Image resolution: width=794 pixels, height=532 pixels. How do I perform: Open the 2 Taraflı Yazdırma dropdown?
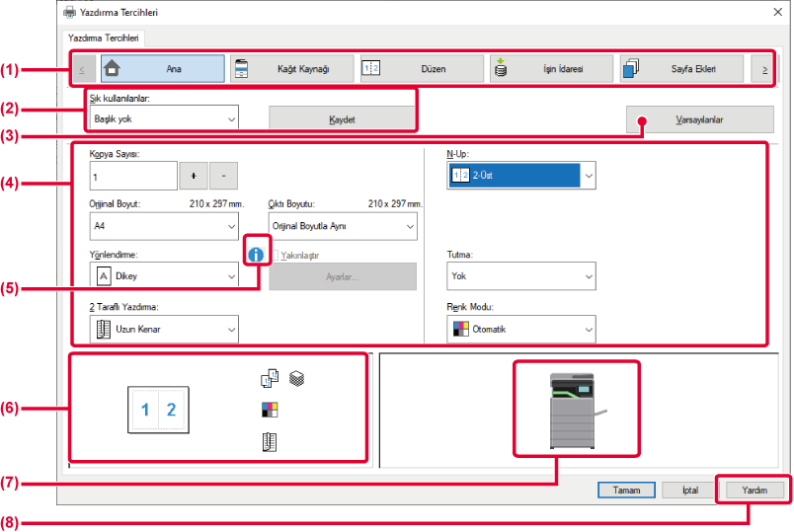click(164, 329)
